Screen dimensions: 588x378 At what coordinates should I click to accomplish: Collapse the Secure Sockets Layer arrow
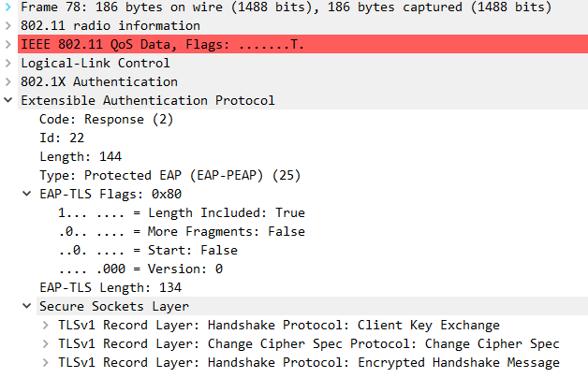tap(28, 306)
